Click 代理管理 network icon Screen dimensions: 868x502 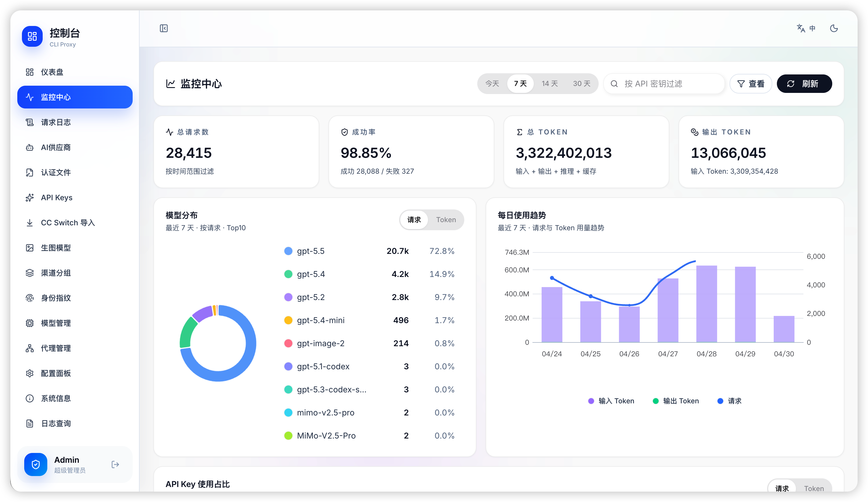click(x=30, y=348)
